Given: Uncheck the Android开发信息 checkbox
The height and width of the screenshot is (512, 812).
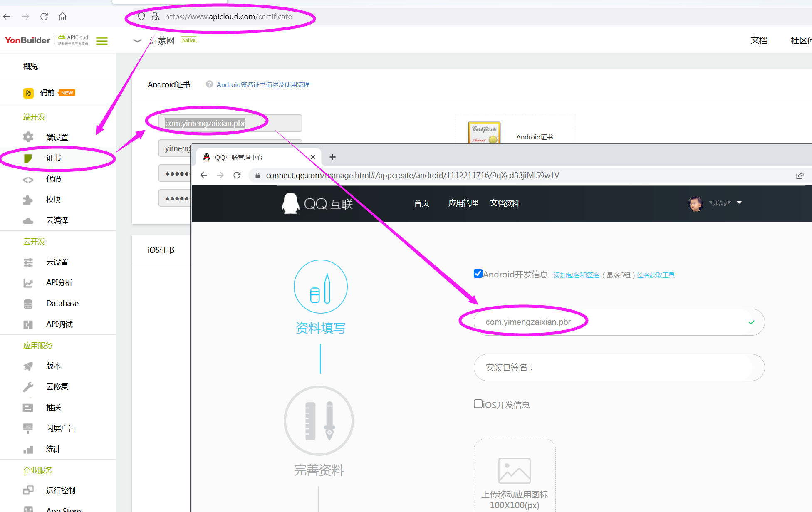Looking at the screenshot, I should (478, 274).
